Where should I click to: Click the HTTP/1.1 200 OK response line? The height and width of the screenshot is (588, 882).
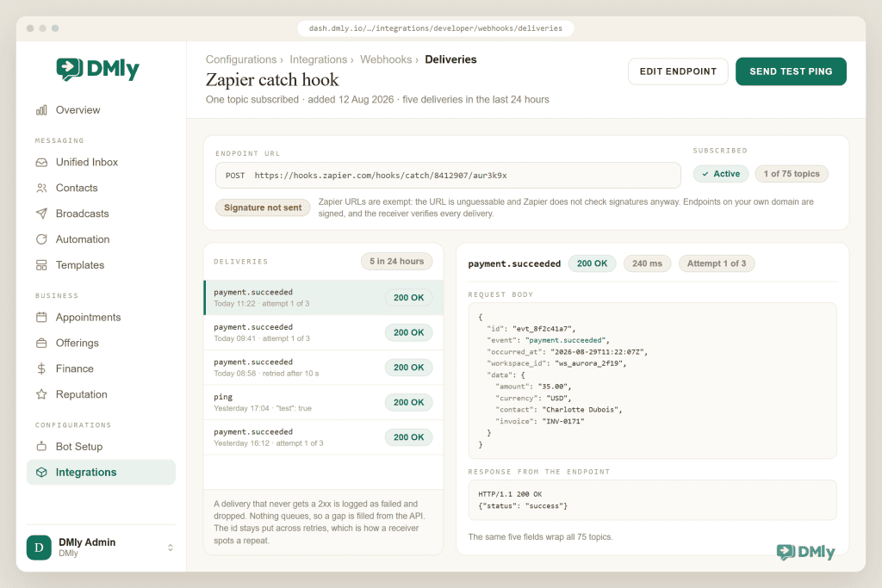tap(510, 495)
